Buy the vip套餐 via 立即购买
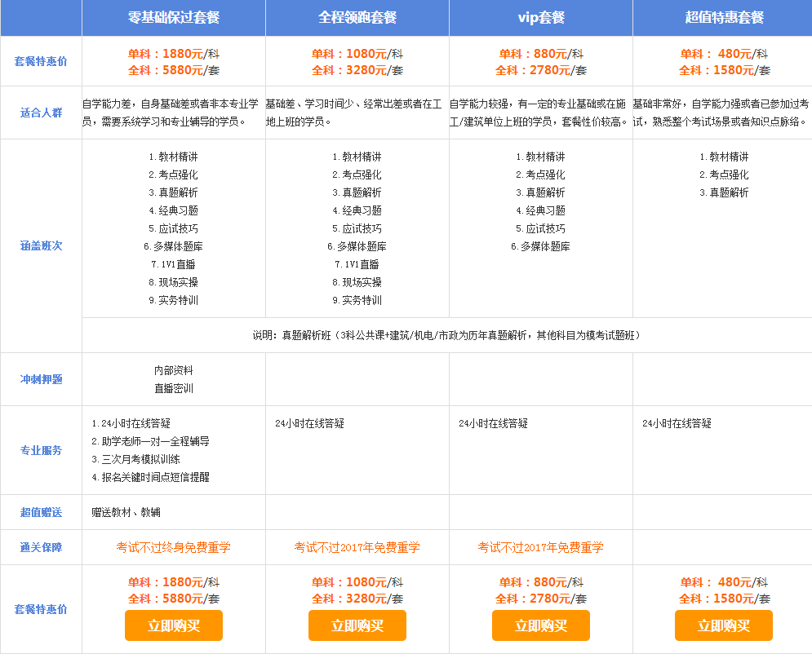 click(540, 625)
